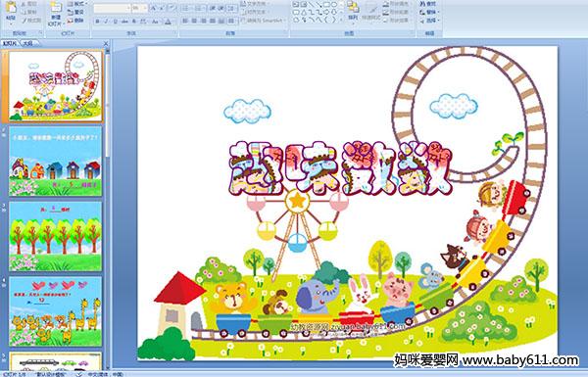Open the font size dropdown
This screenshot has width=588, height=377.
[x=139, y=8]
